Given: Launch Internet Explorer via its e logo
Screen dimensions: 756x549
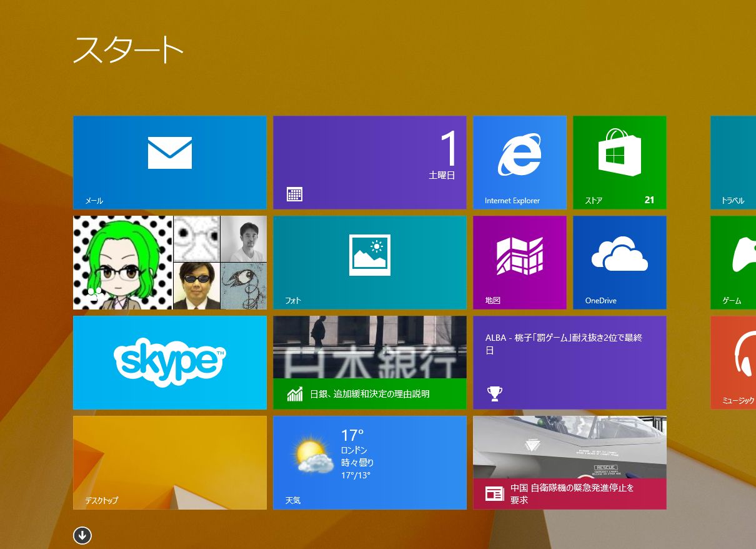Looking at the screenshot, I should point(520,154).
